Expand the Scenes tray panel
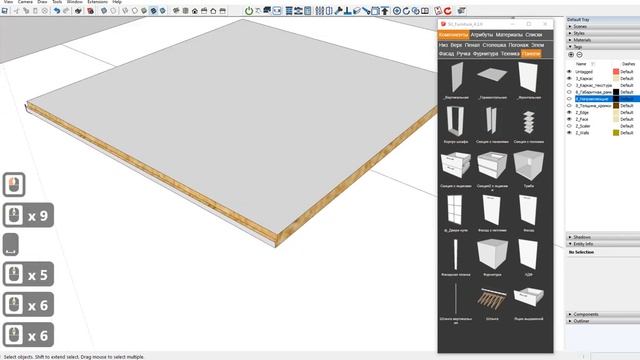This screenshot has height=360, width=640. 602,26
